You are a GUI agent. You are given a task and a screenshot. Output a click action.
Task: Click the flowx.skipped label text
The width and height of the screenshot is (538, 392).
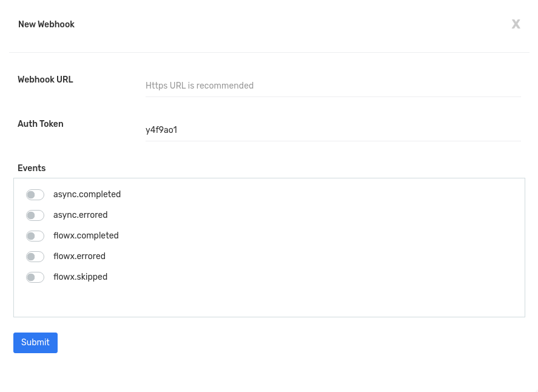click(x=80, y=277)
